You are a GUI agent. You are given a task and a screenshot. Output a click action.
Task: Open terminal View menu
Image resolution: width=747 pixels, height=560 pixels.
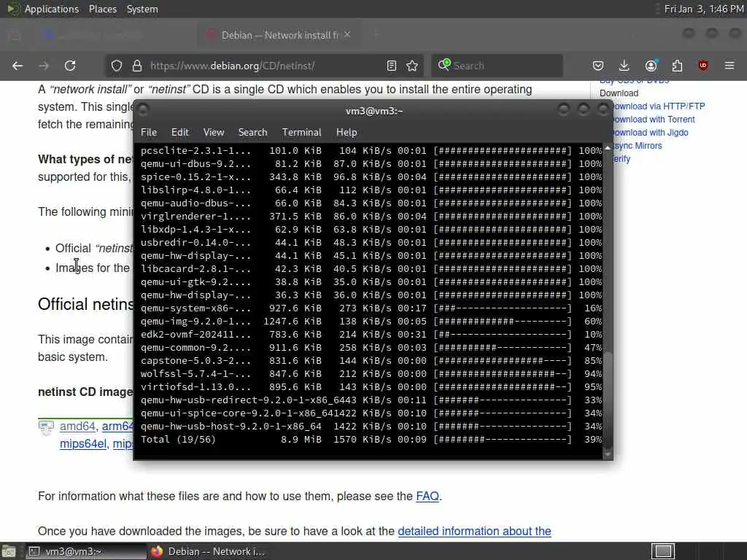tap(214, 133)
